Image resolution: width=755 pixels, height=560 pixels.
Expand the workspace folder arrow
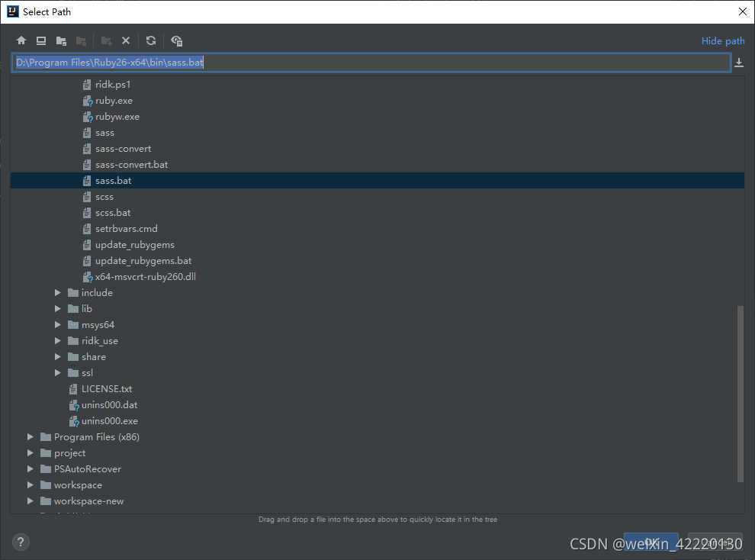(31, 485)
